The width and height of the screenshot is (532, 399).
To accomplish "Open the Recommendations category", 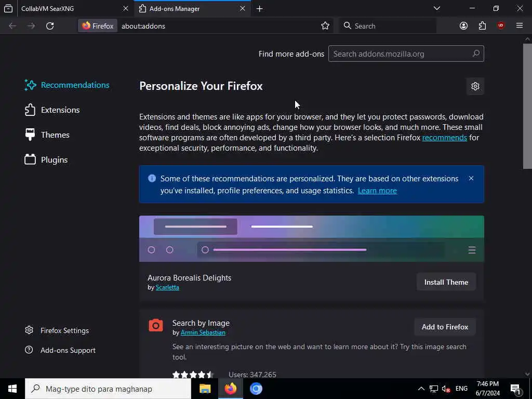I will [67, 85].
